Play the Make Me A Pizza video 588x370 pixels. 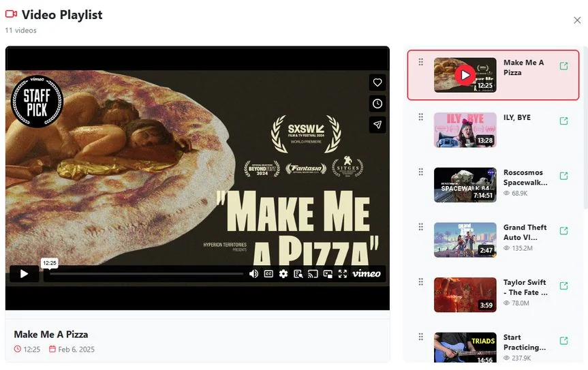(24, 274)
